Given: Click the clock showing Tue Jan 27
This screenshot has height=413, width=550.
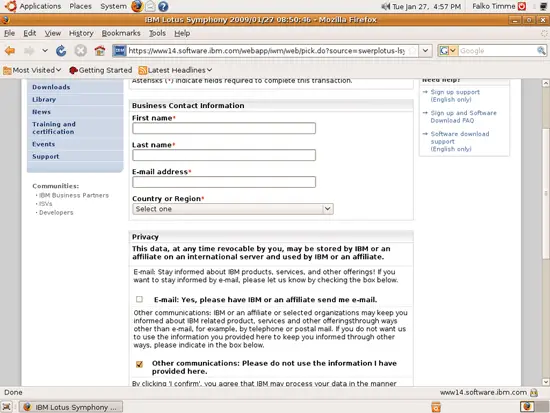Looking at the screenshot, I should [426, 6].
